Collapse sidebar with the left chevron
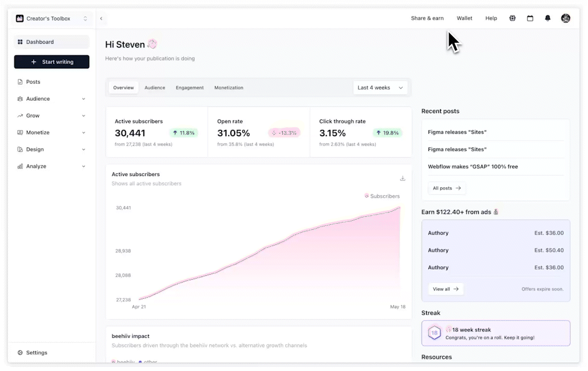Screen dimensions: 588x371 click(101, 18)
